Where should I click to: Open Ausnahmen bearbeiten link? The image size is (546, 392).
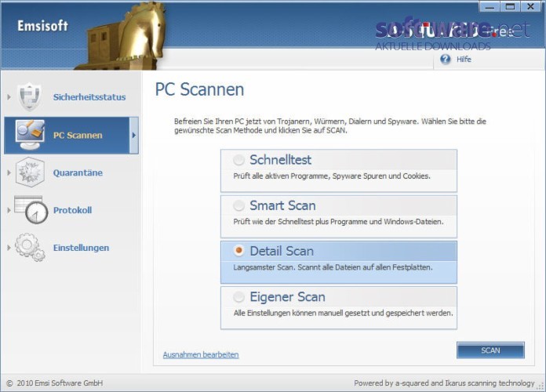click(x=201, y=354)
